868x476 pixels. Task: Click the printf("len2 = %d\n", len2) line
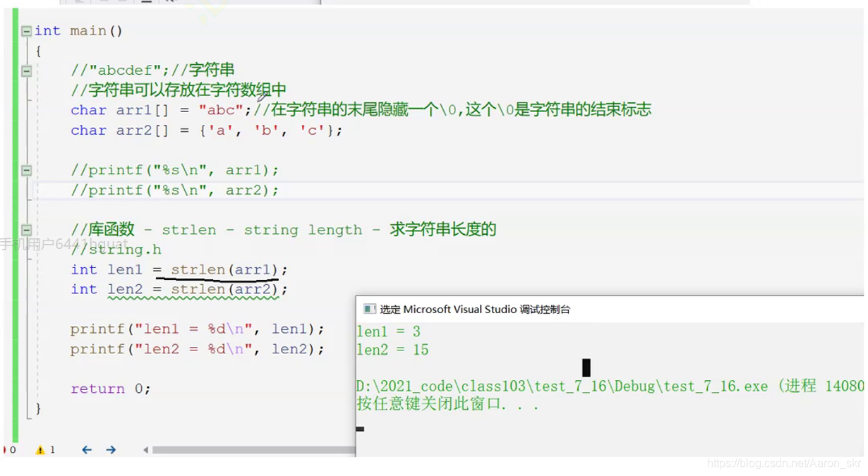point(198,349)
